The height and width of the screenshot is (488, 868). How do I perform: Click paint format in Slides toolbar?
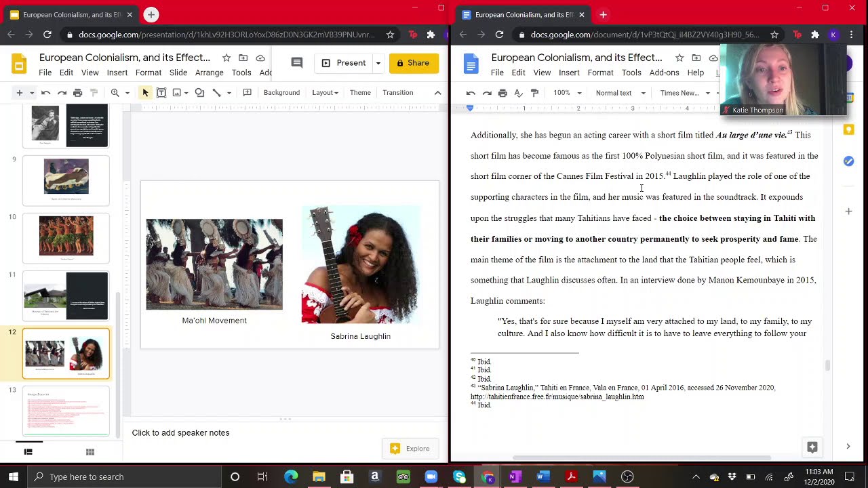(94, 93)
